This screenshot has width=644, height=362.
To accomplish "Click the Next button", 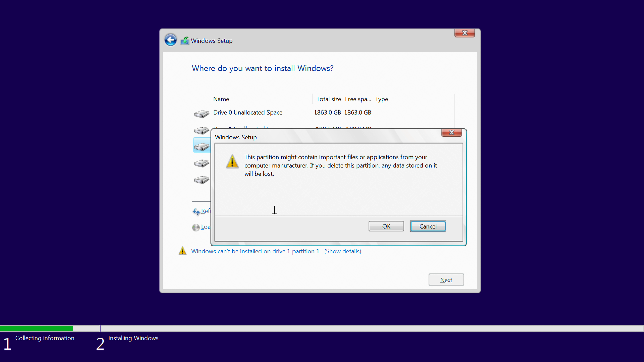I will point(446,280).
